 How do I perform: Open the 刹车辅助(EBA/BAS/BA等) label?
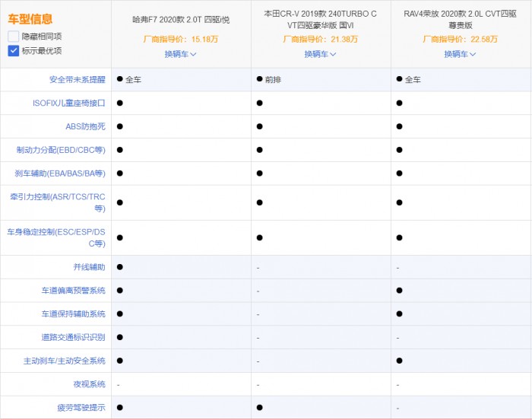coord(60,173)
